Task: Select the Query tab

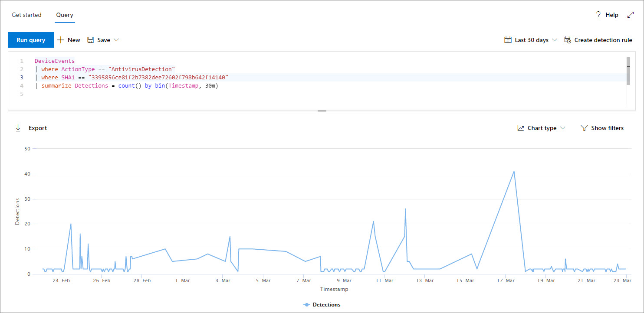Action: pos(65,15)
